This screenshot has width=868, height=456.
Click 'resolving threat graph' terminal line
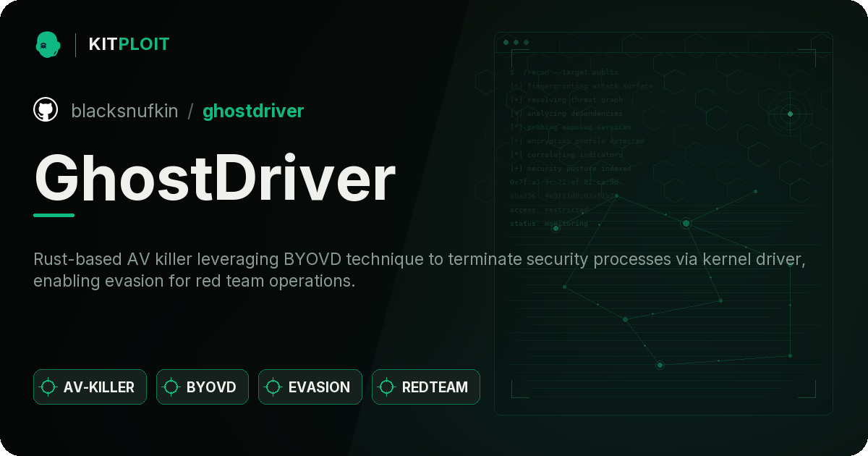[566, 100]
